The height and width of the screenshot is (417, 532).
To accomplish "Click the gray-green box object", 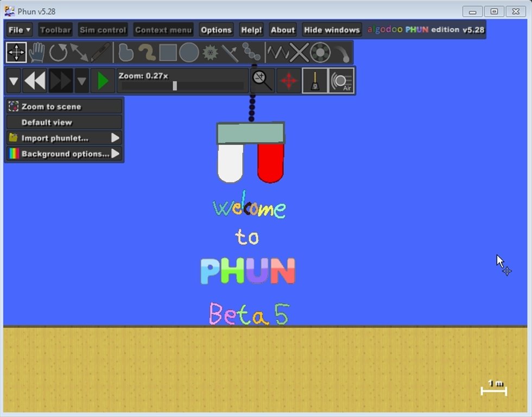I will pyautogui.click(x=250, y=133).
